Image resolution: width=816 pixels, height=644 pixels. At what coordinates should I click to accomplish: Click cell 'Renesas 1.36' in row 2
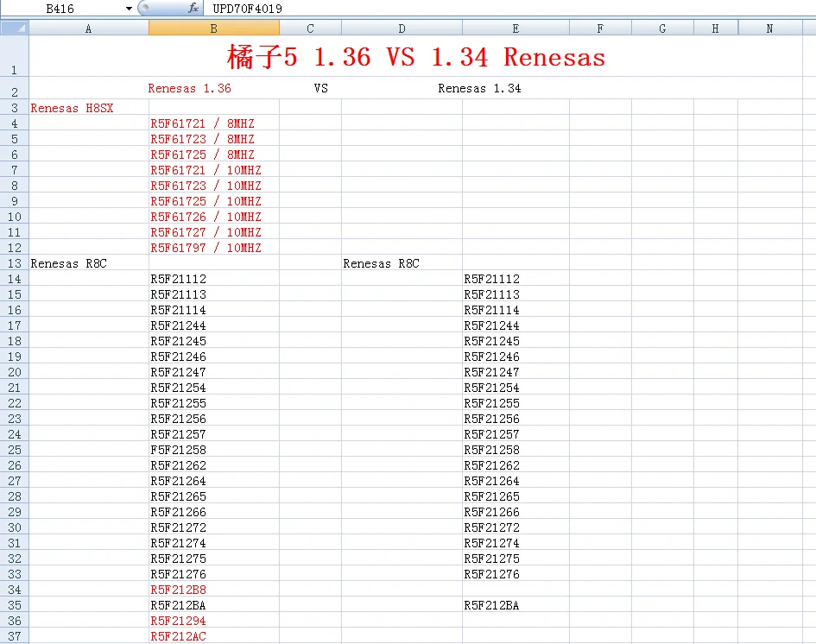(189, 88)
